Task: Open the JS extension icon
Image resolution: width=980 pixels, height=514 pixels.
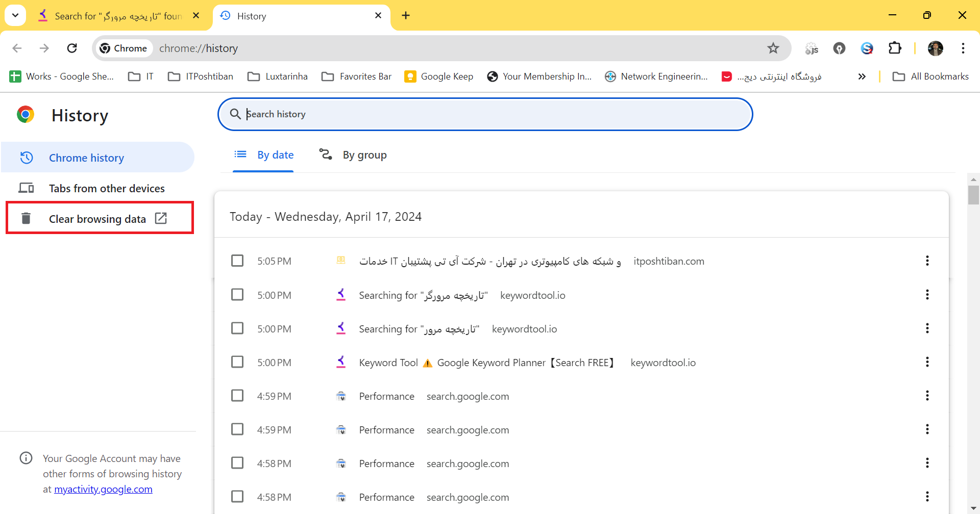Action: tap(812, 48)
